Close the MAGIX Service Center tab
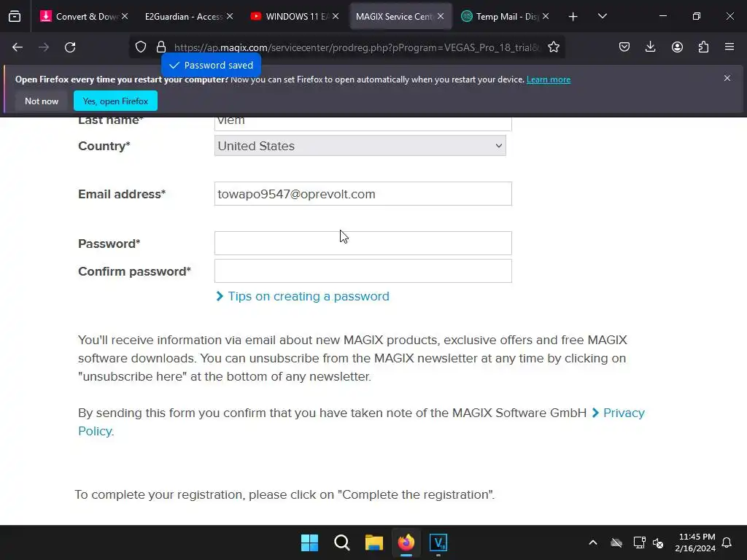Screen dimensions: 747x560 pyautogui.click(x=441, y=16)
